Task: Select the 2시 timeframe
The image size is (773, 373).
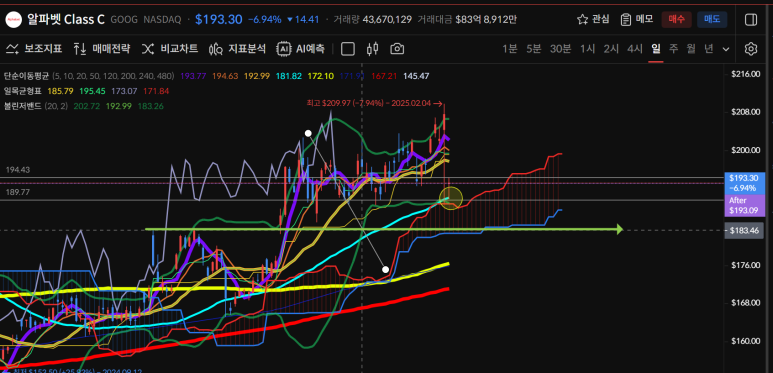Action: [x=611, y=49]
